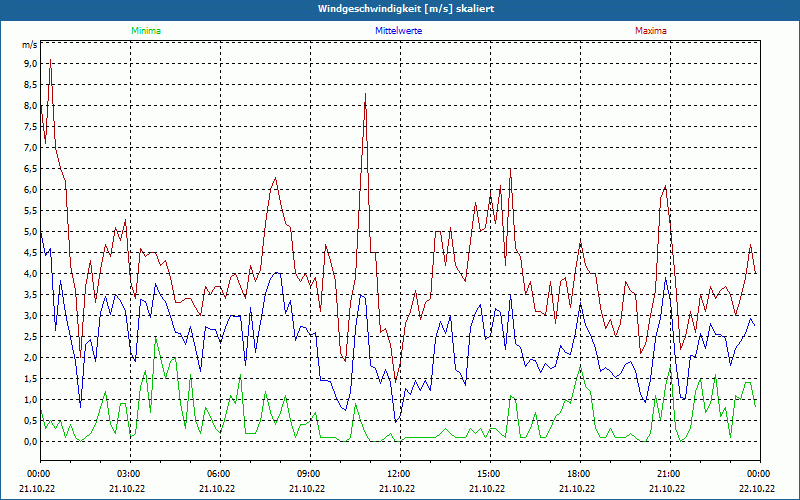
Task: Click the 2,0 y-axis value
Action: (x=31, y=358)
